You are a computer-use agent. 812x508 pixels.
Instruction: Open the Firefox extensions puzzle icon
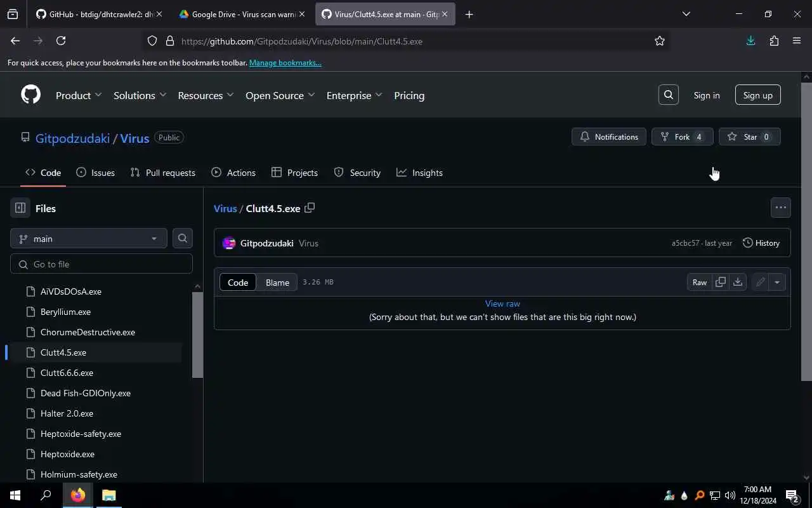click(x=774, y=41)
